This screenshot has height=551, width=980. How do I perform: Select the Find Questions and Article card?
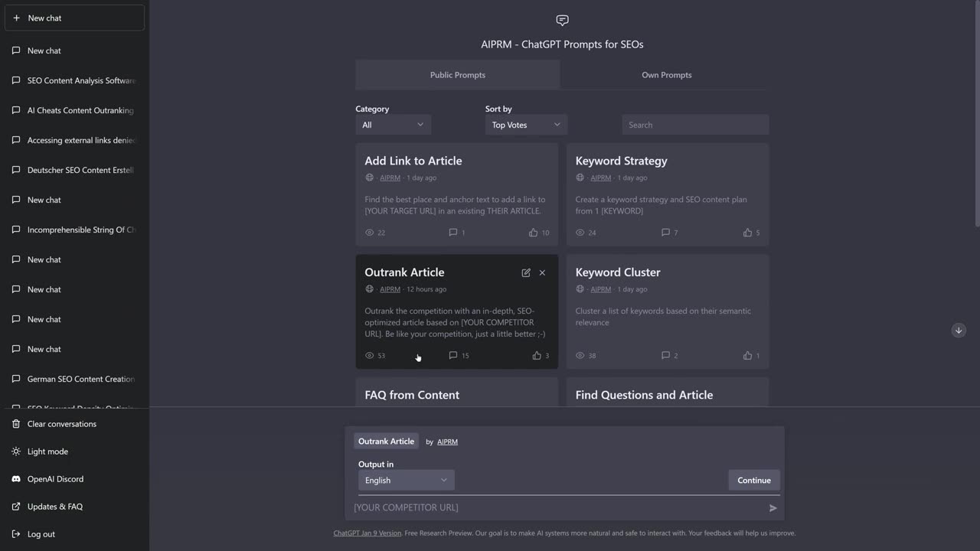tap(668, 393)
